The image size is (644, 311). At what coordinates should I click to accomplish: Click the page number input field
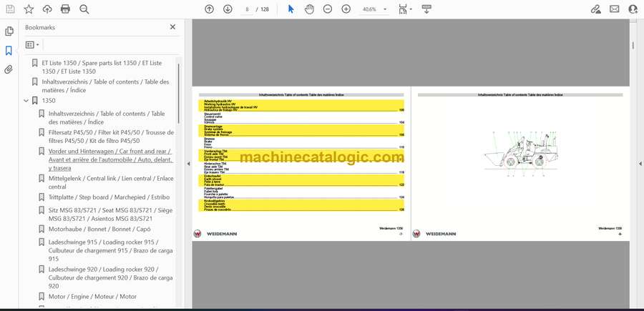[247, 9]
